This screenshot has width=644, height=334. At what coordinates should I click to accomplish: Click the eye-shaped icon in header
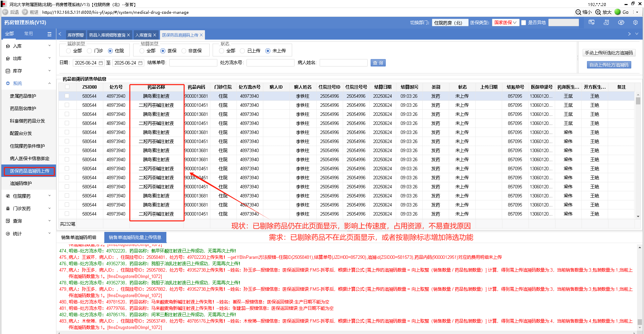point(621,22)
